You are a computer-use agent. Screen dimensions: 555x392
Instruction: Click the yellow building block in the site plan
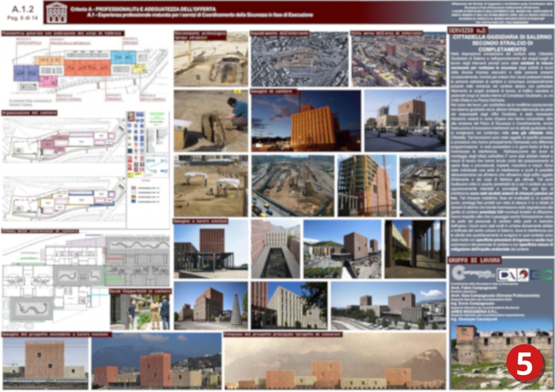pyautogui.click(x=139, y=69)
